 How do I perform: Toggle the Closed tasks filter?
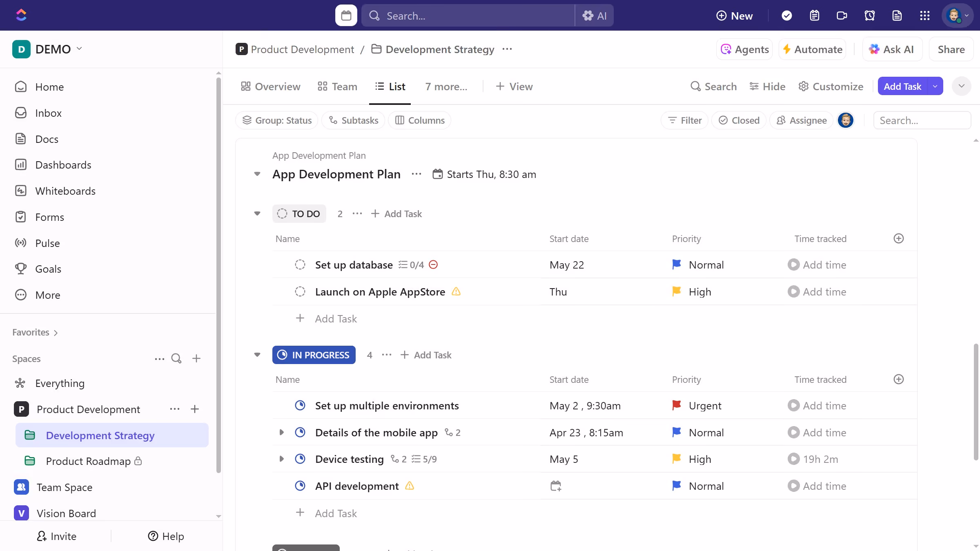pos(739,120)
